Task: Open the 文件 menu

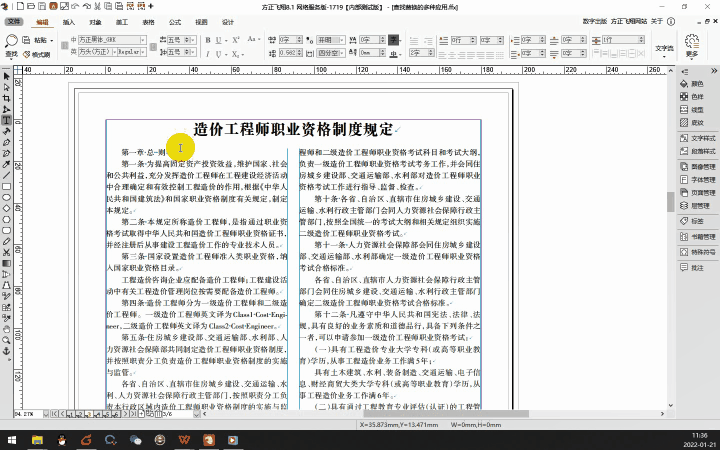Action: point(13,22)
